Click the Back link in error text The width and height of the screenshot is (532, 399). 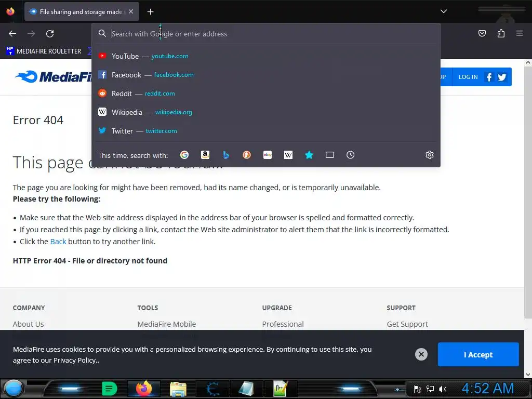58,242
